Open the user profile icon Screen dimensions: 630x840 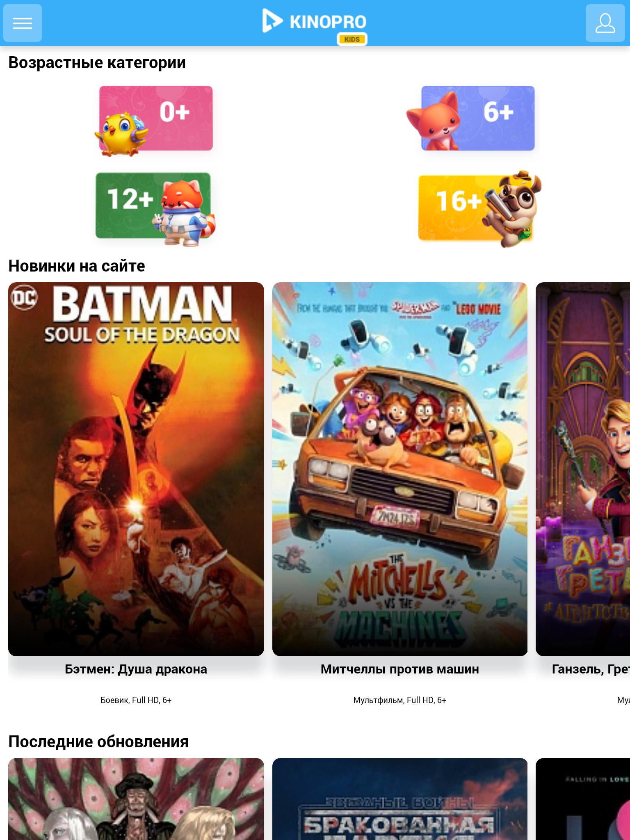605,23
